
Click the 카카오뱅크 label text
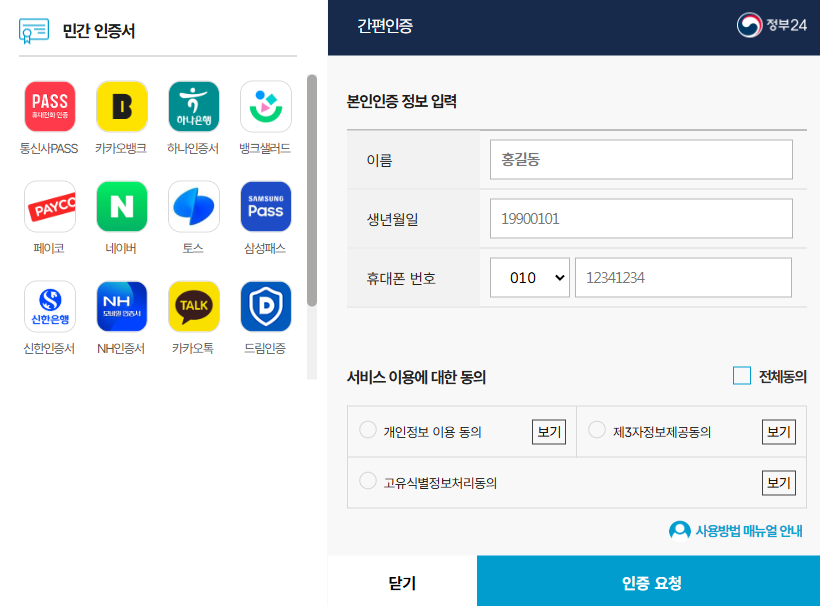coord(121,148)
